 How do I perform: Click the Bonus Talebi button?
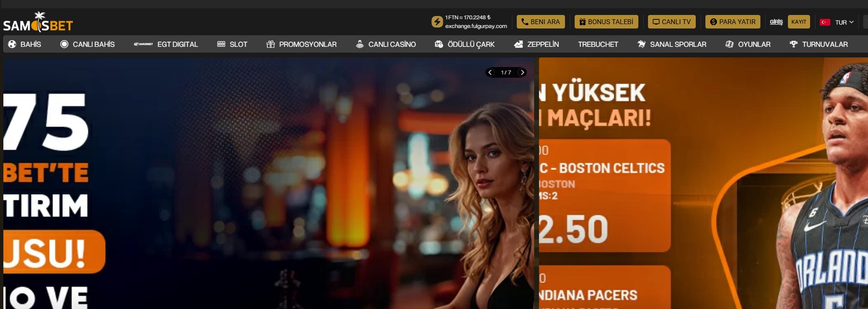[x=606, y=22]
